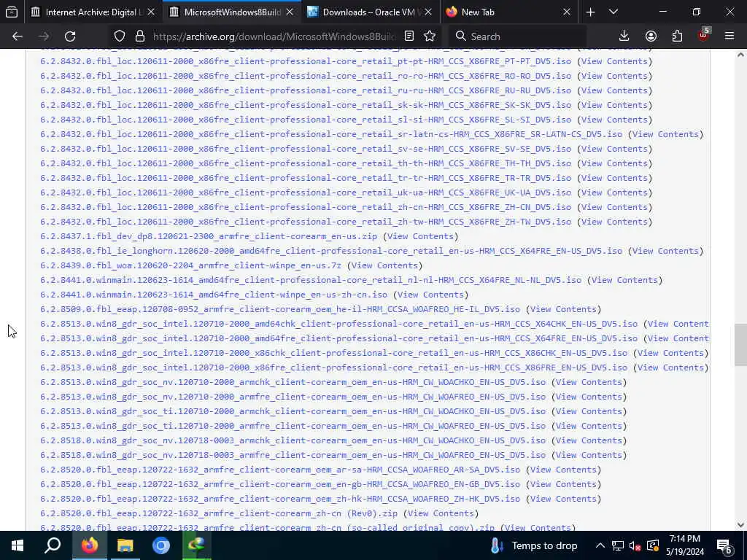Image resolution: width=747 pixels, height=560 pixels.
Task: Open File Explorer from the taskbar
Action: (125, 545)
